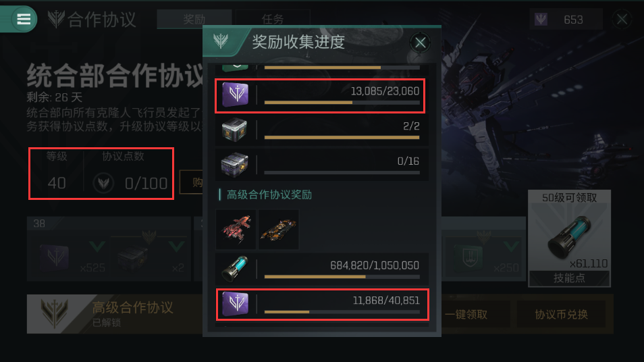
Task: Open the 50级可领取 skill point reward
Action: [x=569, y=238]
